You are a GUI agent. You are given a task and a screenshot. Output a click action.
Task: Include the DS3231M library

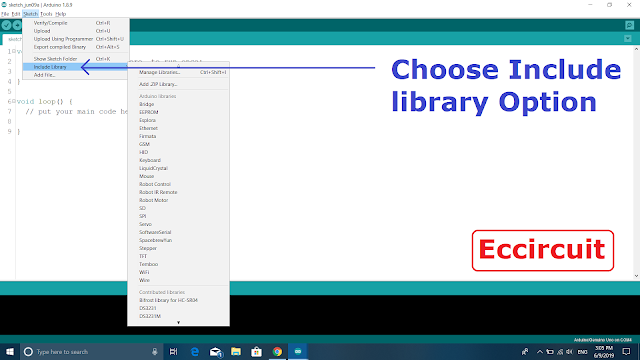178,316
